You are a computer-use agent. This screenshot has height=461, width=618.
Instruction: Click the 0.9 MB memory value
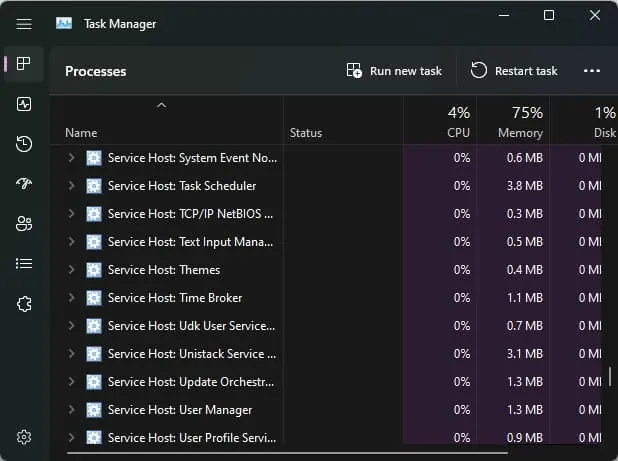525,438
